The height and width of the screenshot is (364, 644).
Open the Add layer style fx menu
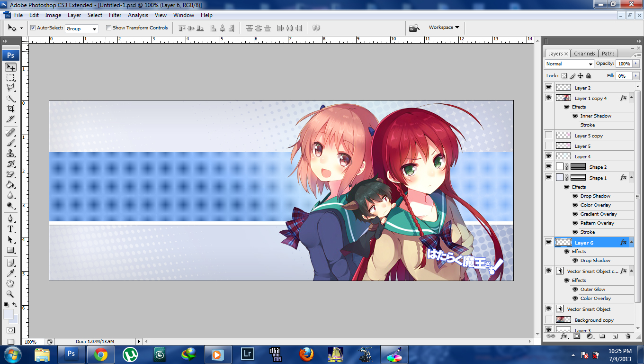coord(564,336)
